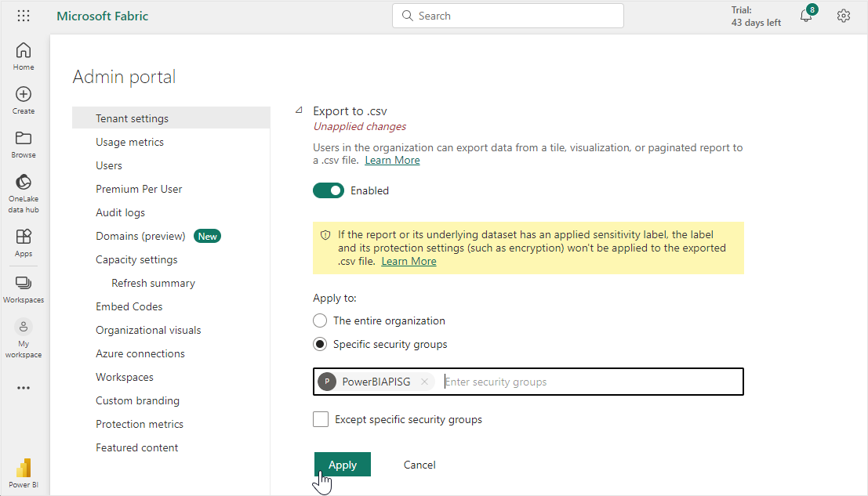Collapse the Export to .csv section
This screenshot has height=496, width=868.
click(299, 110)
